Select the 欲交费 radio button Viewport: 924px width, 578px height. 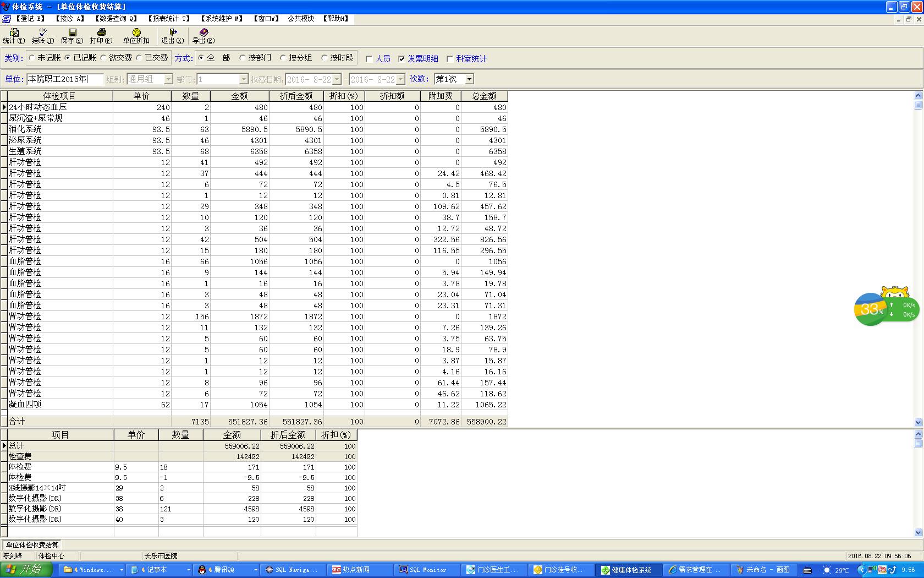103,58
